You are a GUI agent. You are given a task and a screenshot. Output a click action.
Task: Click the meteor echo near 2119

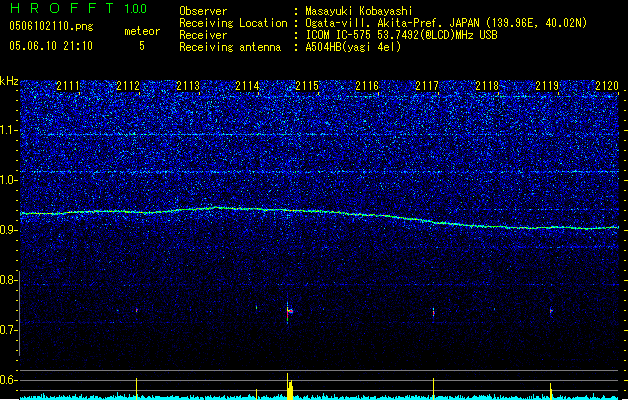click(551, 311)
